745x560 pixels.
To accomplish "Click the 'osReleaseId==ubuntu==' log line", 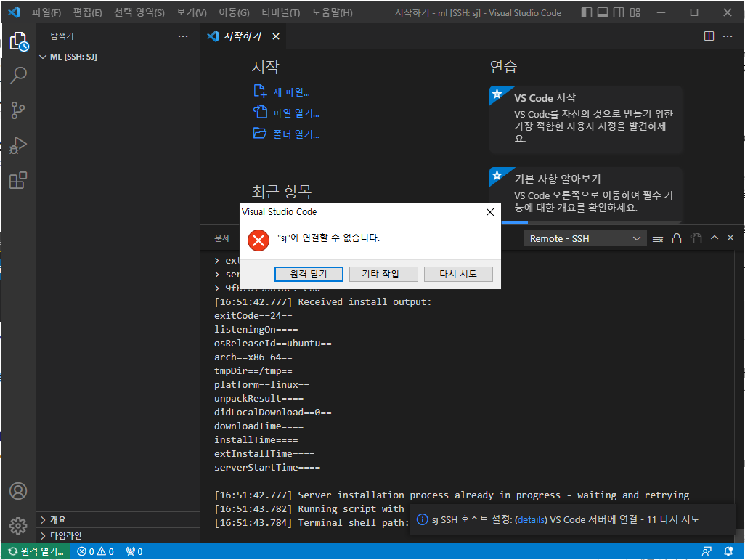I will 273,344.
